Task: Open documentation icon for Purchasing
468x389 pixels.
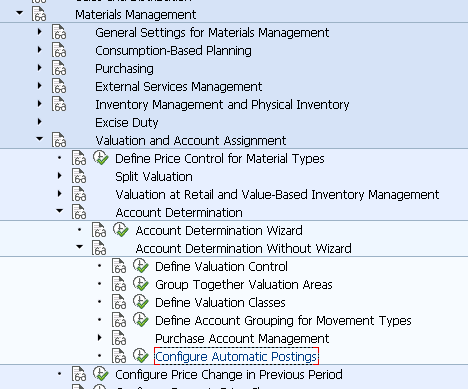Action: 59,68
